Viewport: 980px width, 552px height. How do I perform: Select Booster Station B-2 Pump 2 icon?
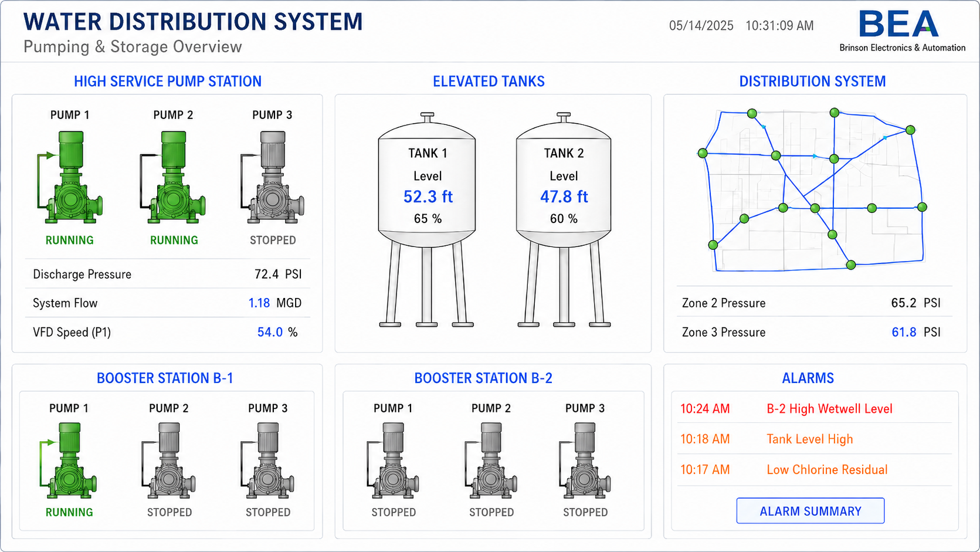pyautogui.click(x=491, y=460)
